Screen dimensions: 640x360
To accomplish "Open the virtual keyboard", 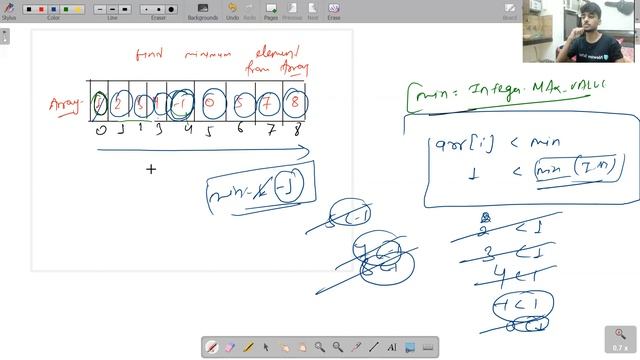I will (428, 347).
